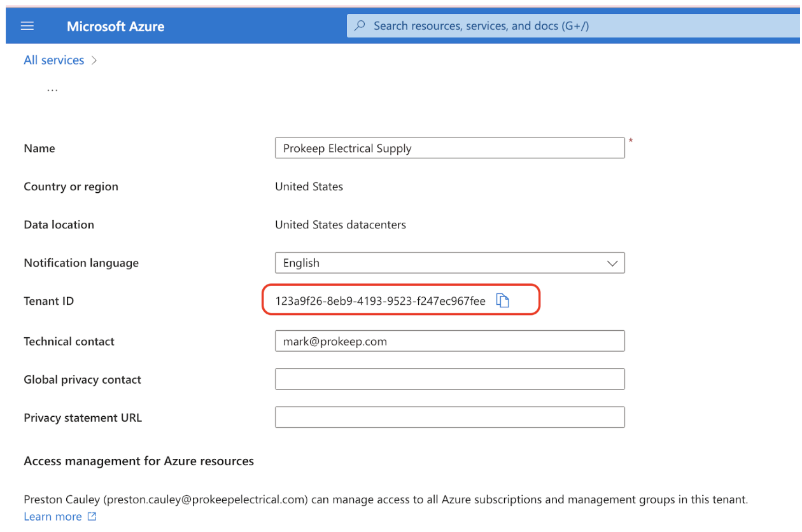
Task: Open the portal hamburger menu
Action: [x=27, y=25]
